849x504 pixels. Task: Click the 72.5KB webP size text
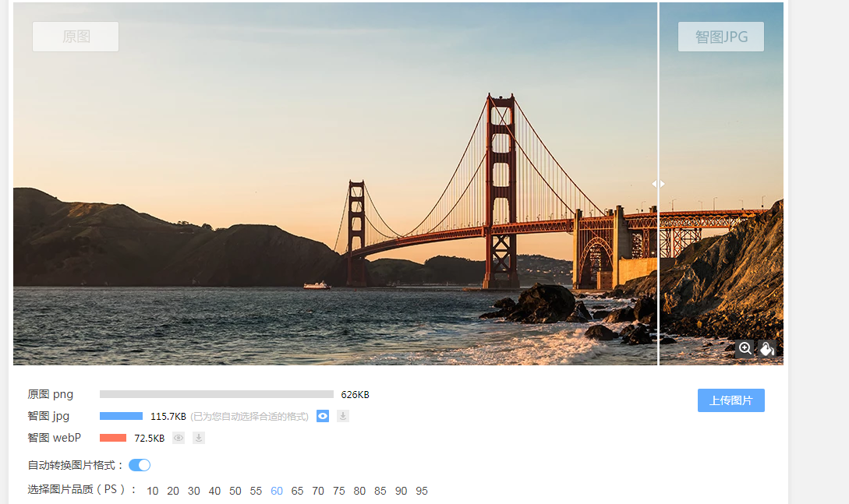[x=150, y=438]
